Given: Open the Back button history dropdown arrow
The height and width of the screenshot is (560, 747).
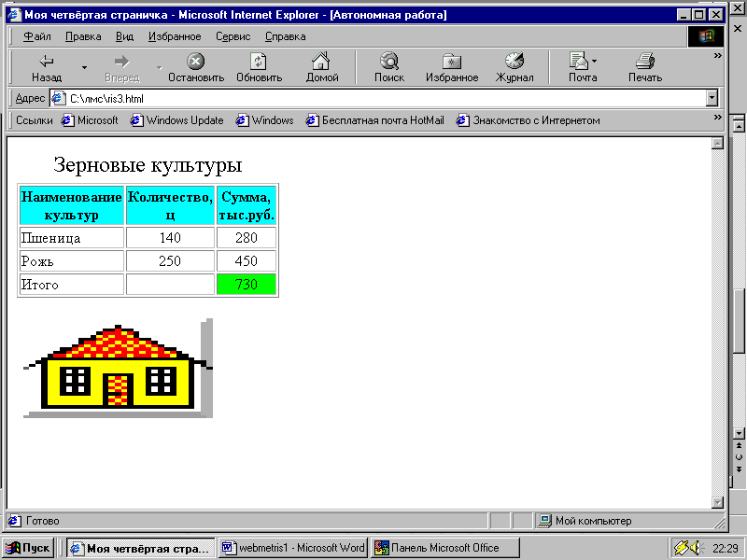Looking at the screenshot, I should coord(84,67).
